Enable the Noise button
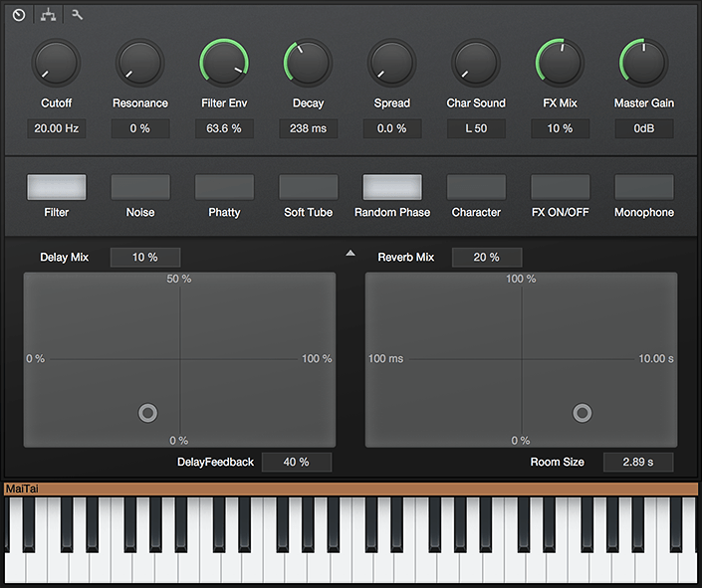 click(140, 187)
